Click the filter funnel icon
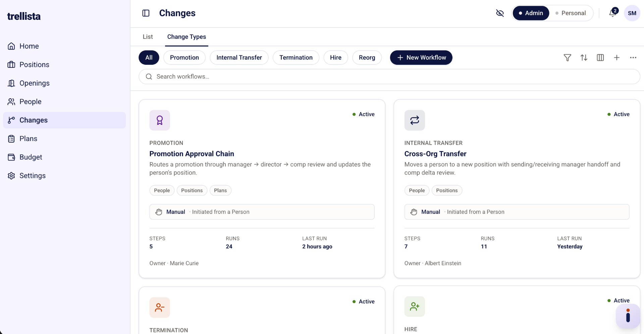 click(x=567, y=58)
